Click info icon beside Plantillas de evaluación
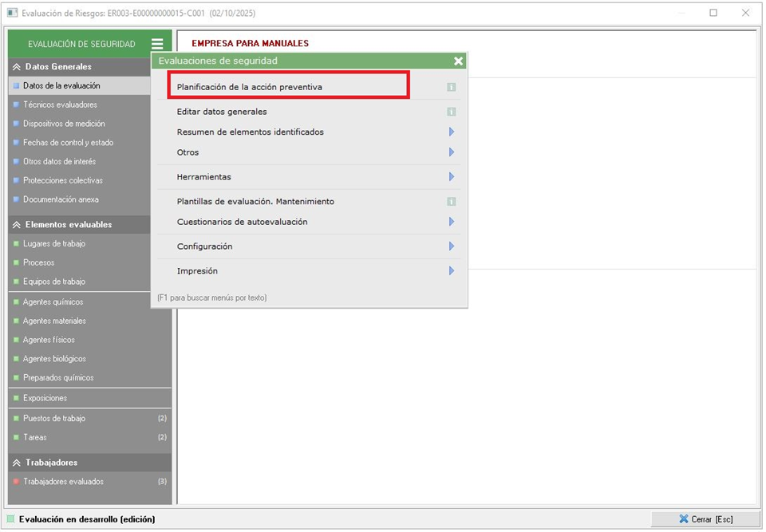The width and height of the screenshot is (766, 532). tap(451, 202)
